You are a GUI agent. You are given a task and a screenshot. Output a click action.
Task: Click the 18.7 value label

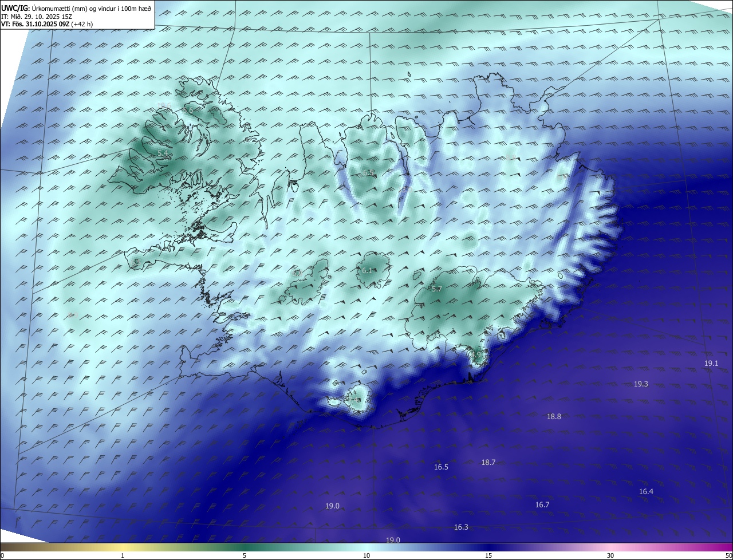pyautogui.click(x=488, y=462)
